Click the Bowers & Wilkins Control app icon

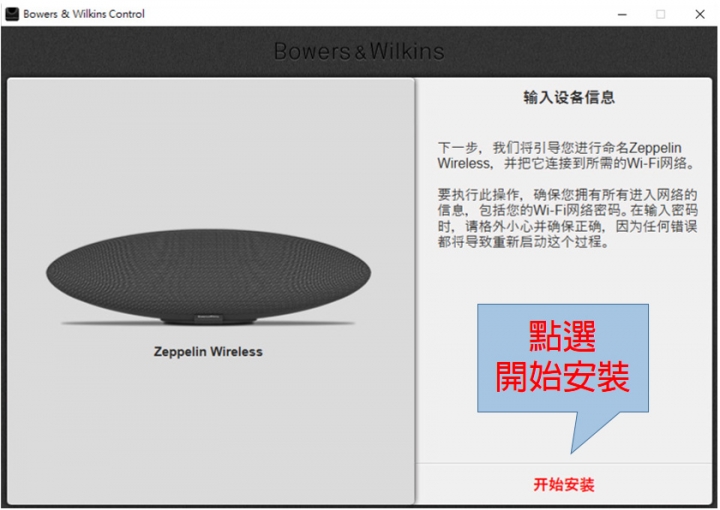(x=12, y=14)
